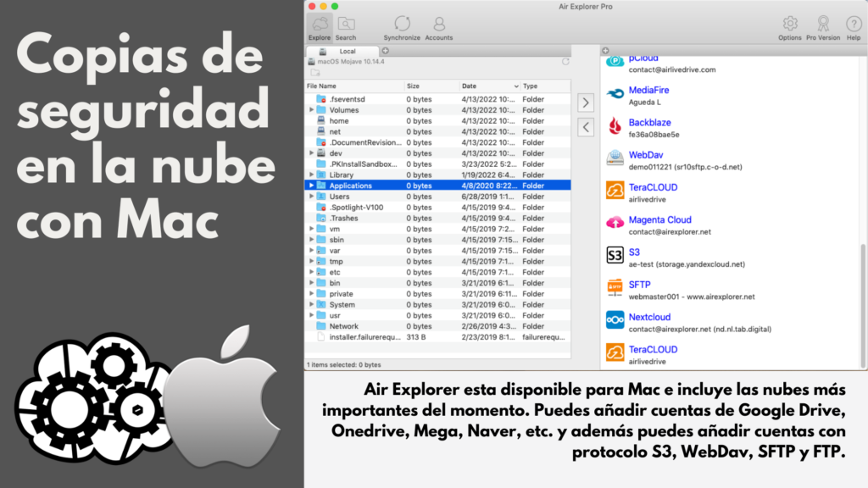868x488 pixels.
Task: Open the MediaFire account link
Action: pos(648,90)
